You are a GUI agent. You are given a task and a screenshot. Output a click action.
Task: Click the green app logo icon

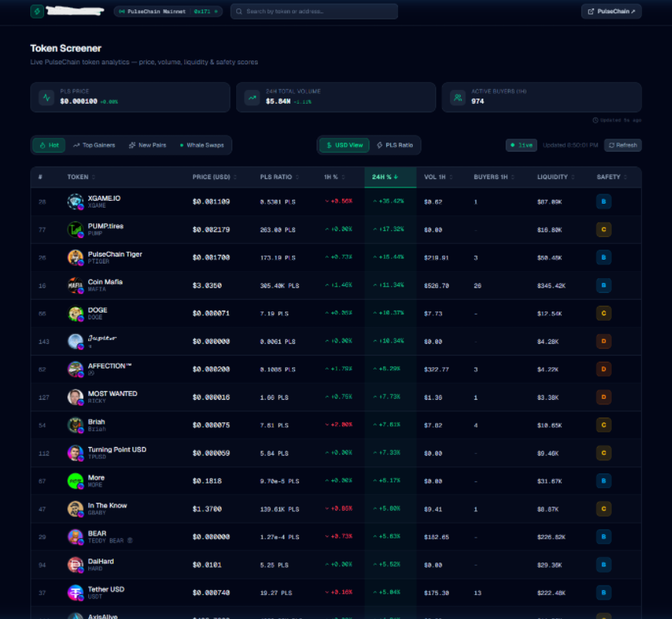[x=37, y=12]
